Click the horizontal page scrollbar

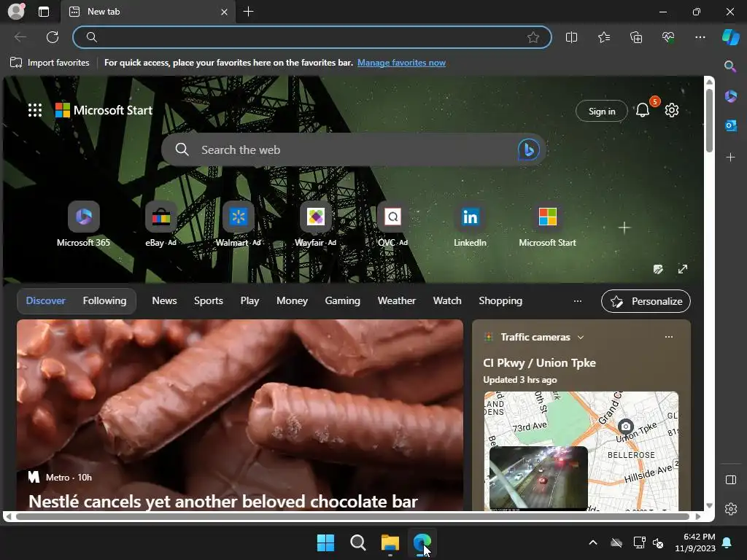(x=352, y=516)
